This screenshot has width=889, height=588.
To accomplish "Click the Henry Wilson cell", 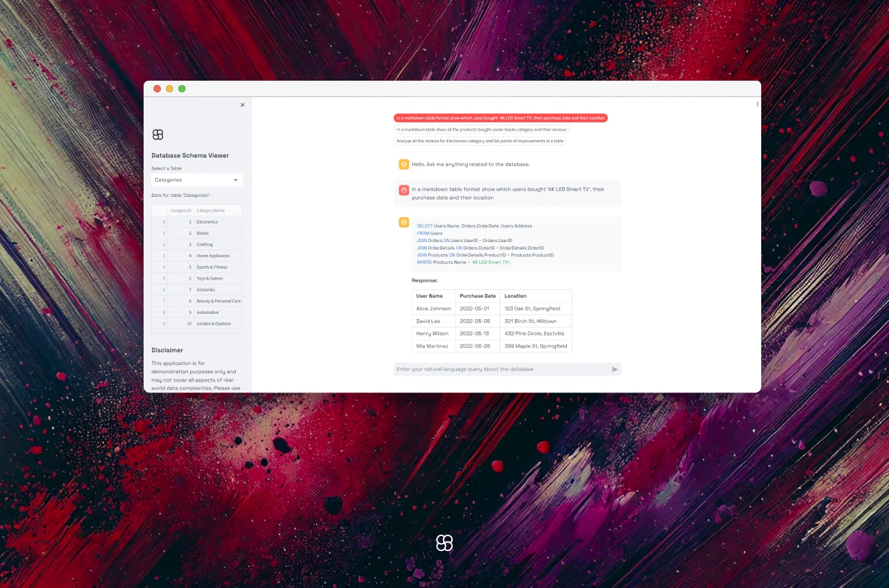I will click(434, 333).
